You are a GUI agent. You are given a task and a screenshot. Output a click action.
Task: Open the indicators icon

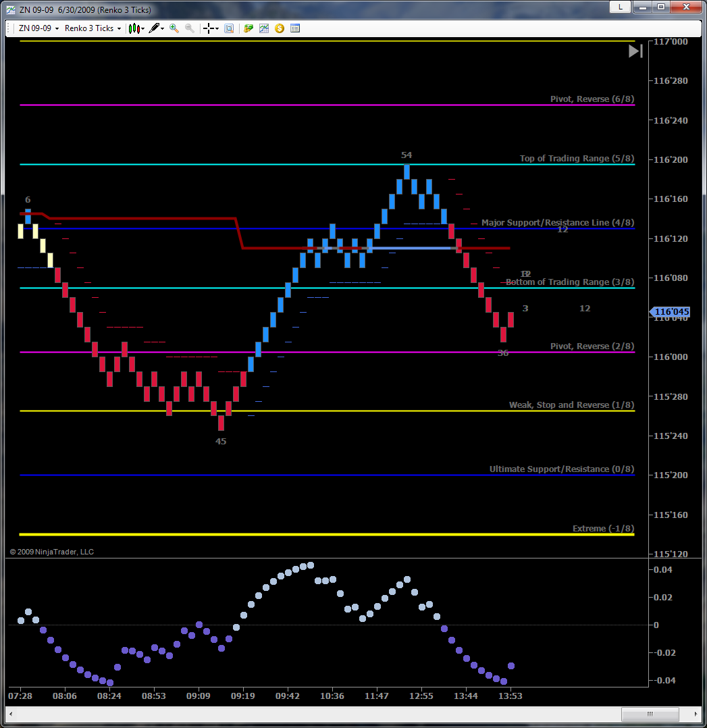[263, 28]
